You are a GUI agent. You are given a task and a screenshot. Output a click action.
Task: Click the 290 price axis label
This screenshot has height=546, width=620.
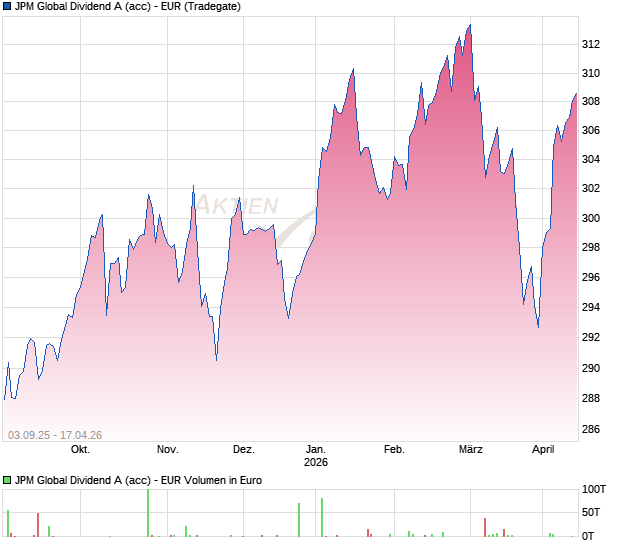click(591, 368)
